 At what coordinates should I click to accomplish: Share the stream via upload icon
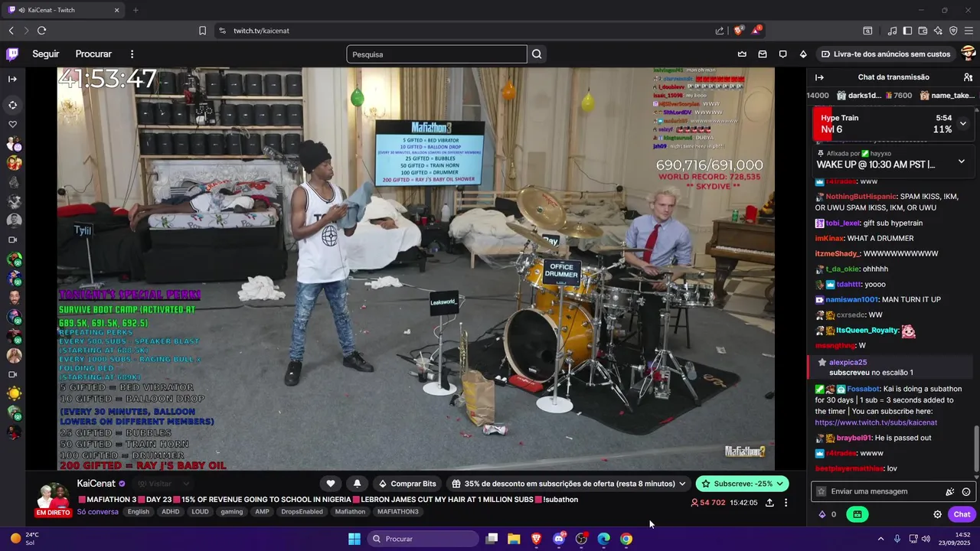(769, 503)
